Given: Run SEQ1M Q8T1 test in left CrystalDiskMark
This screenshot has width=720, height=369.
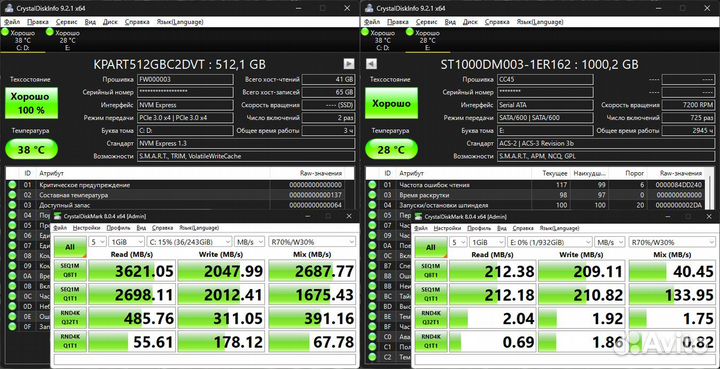Looking at the screenshot, I should [x=70, y=270].
